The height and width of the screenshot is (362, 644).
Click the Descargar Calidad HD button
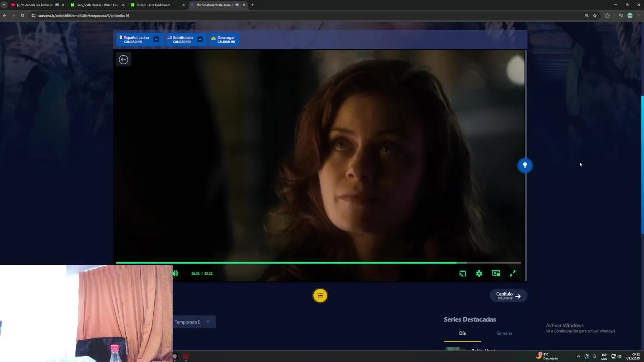(x=223, y=39)
